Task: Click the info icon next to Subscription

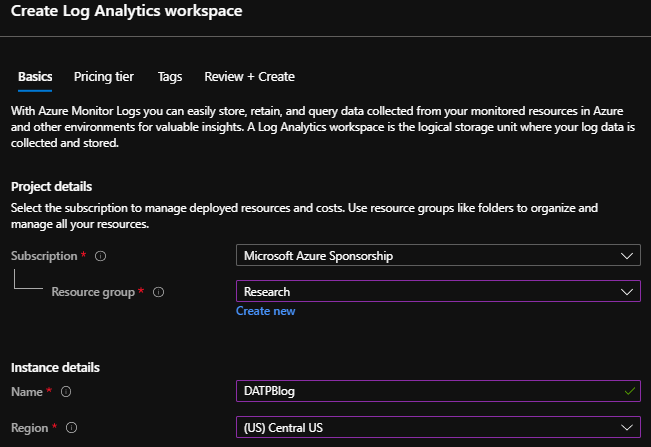Action: (100, 256)
